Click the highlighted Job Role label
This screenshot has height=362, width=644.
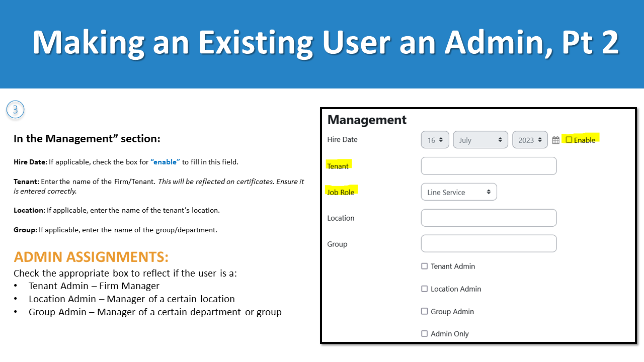click(x=342, y=192)
